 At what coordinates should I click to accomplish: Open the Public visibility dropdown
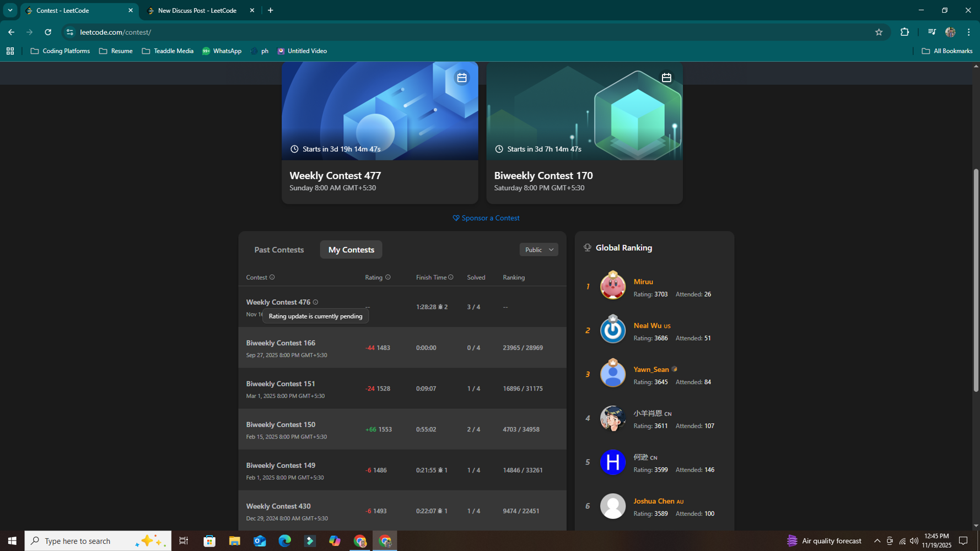539,250
